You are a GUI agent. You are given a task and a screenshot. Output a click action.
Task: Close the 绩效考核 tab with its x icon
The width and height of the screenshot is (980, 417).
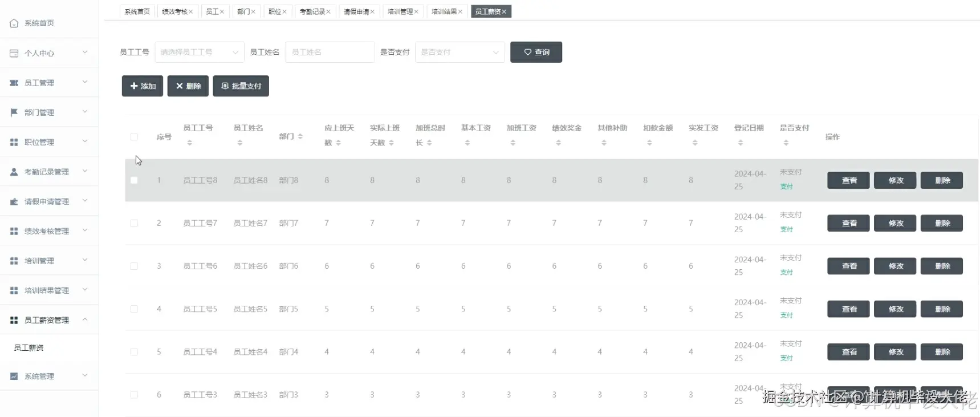191,12
